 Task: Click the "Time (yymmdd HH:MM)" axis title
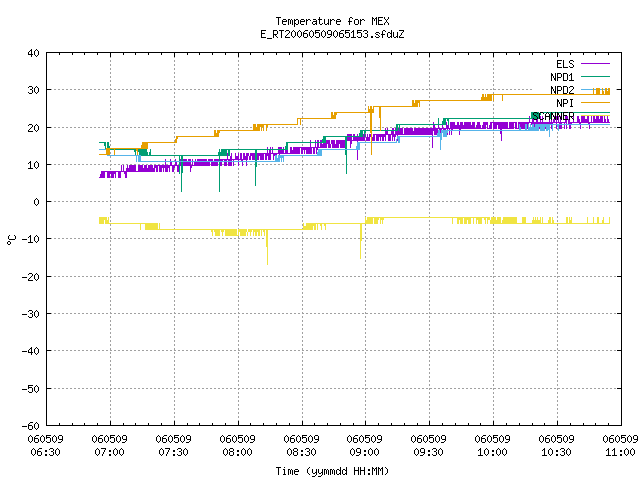332,471
